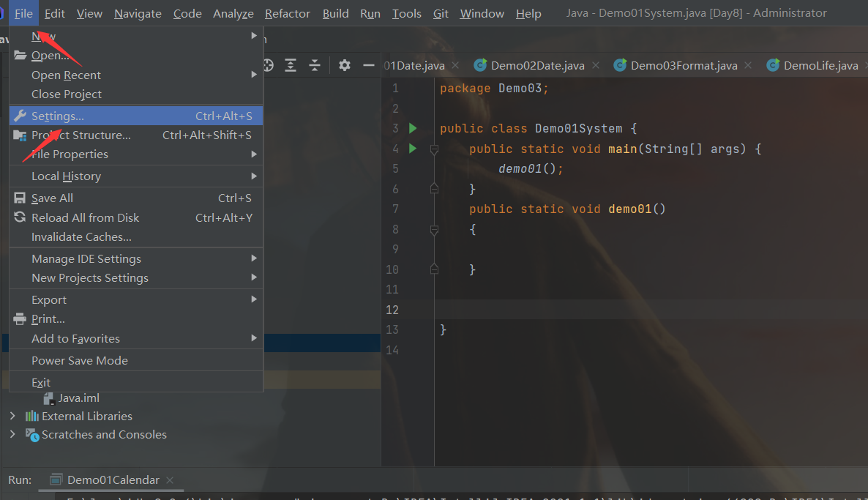Image resolution: width=868 pixels, height=500 pixels.
Task: Click the wrench icon beside Settings
Action: pyautogui.click(x=20, y=116)
